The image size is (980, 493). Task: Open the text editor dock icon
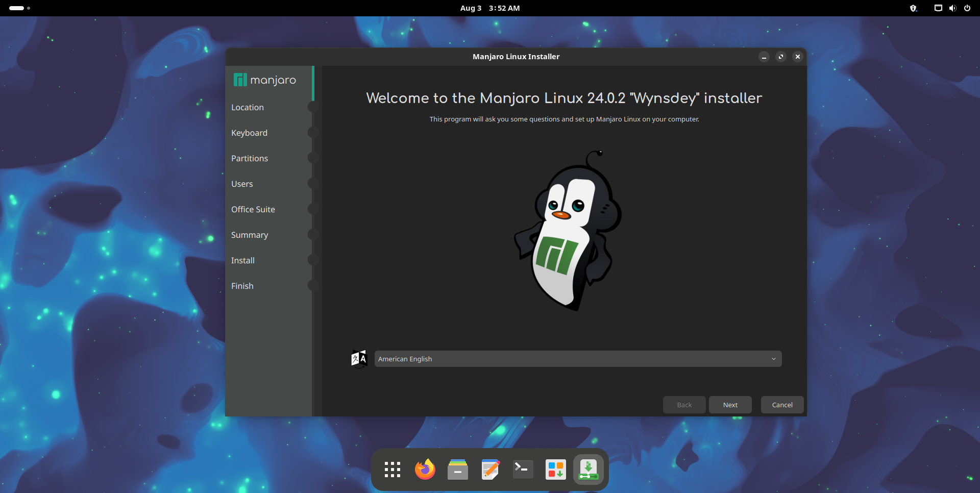(x=491, y=470)
